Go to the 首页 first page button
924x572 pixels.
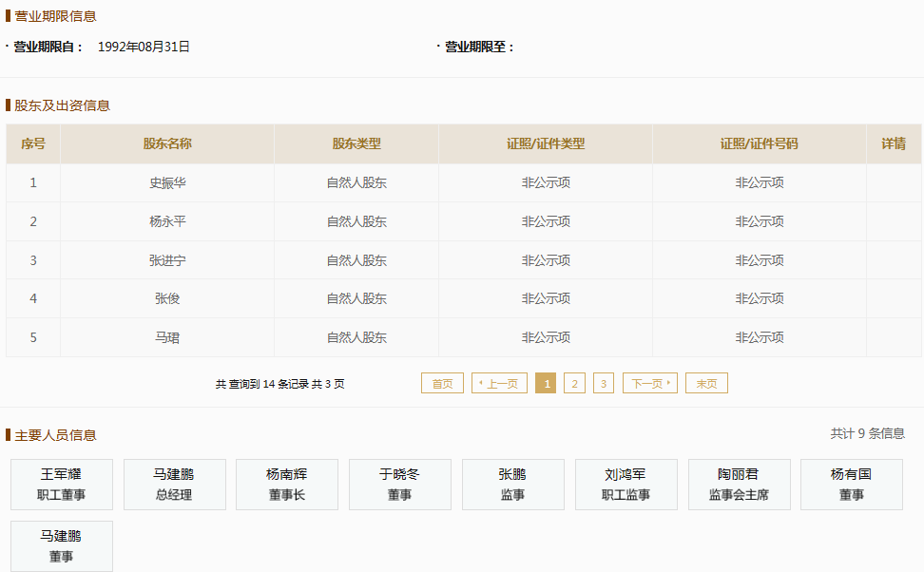coord(443,384)
